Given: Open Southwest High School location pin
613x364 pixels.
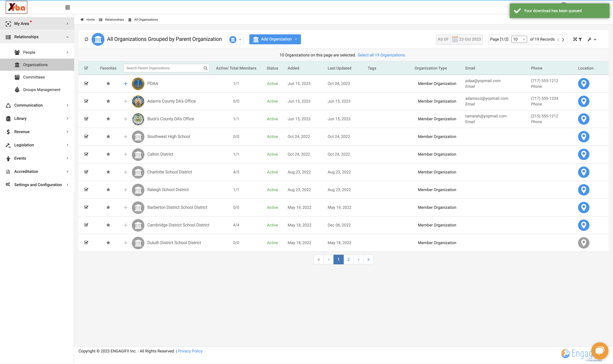Looking at the screenshot, I should click(x=584, y=137).
